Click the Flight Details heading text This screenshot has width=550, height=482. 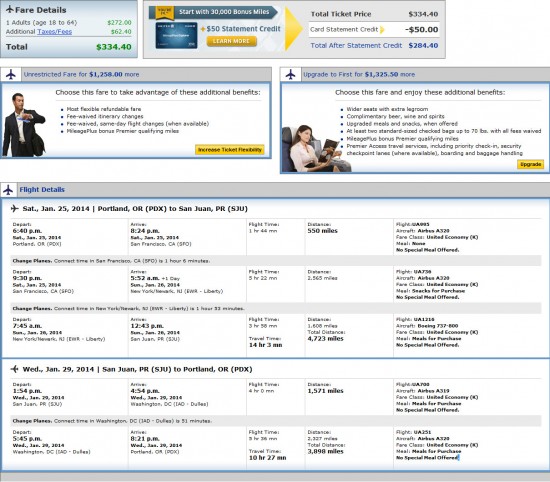(42, 190)
